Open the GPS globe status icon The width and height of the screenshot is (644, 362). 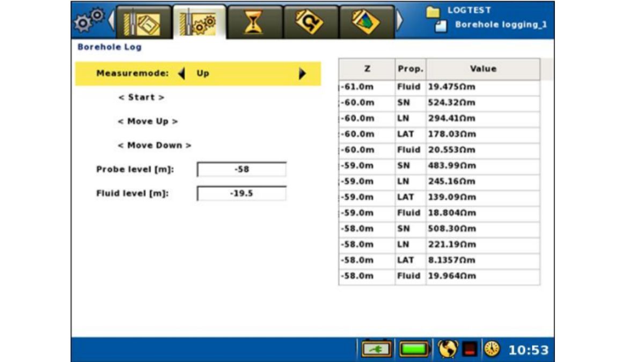coord(447,350)
